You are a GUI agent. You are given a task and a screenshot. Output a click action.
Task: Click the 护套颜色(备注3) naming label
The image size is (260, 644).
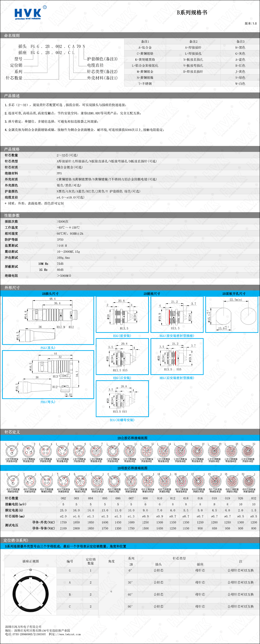(x=102, y=59)
